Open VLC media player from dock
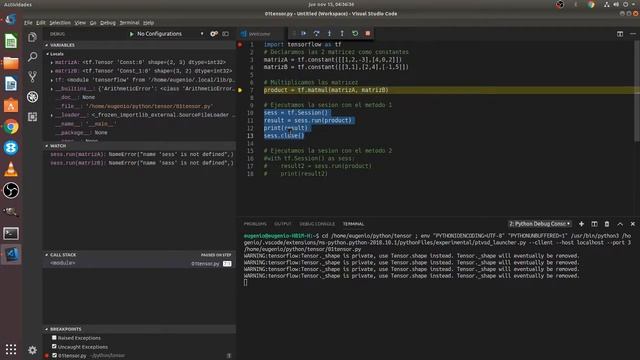 pyautogui.click(x=11, y=169)
